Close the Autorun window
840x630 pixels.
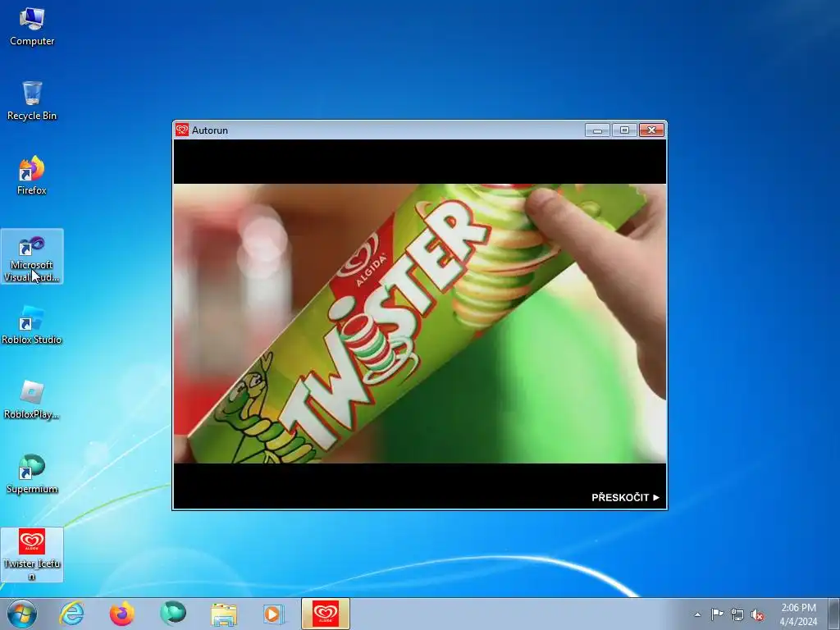click(x=651, y=130)
